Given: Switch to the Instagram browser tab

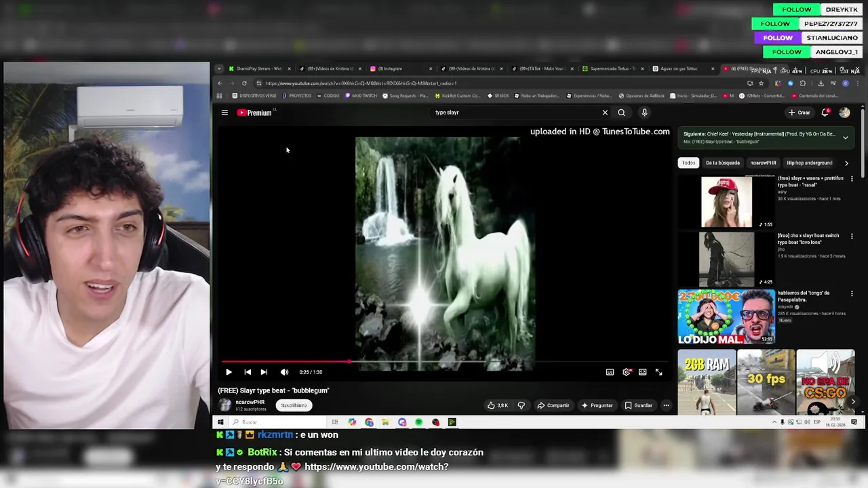Looking at the screenshot, I should (400, 68).
